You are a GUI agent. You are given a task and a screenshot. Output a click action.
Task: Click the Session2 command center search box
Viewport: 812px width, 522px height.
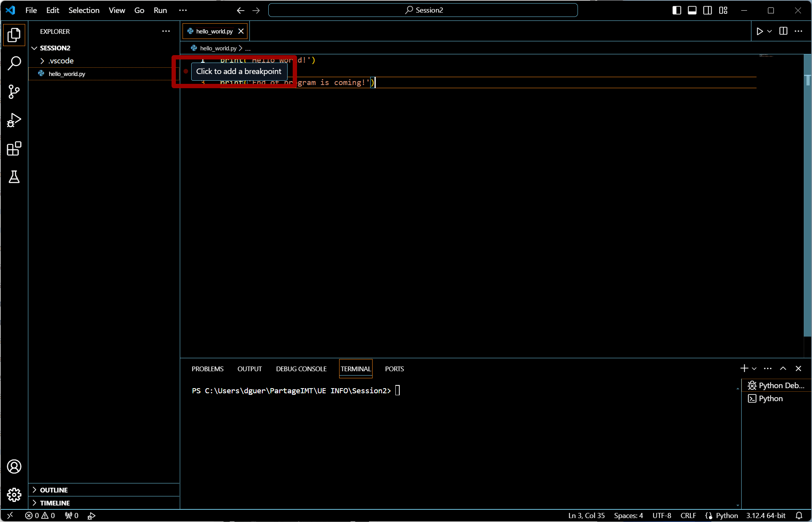(x=423, y=10)
